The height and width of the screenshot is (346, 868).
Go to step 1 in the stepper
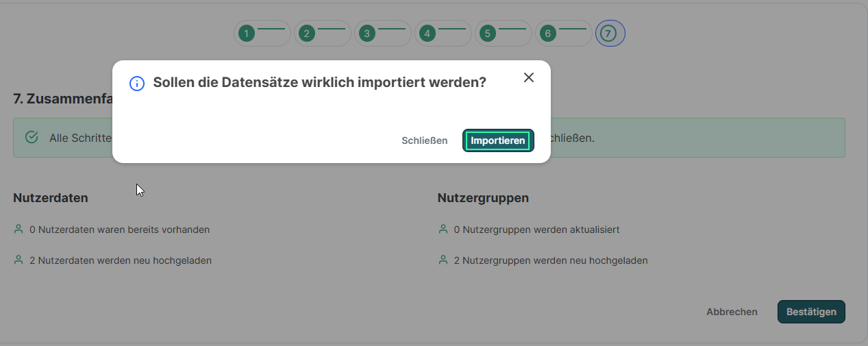247,33
